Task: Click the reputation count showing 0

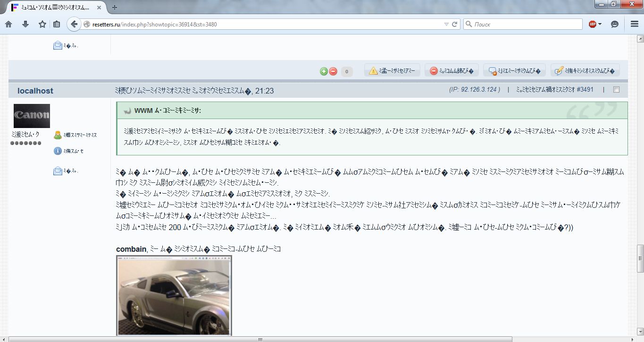Action: tap(346, 72)
